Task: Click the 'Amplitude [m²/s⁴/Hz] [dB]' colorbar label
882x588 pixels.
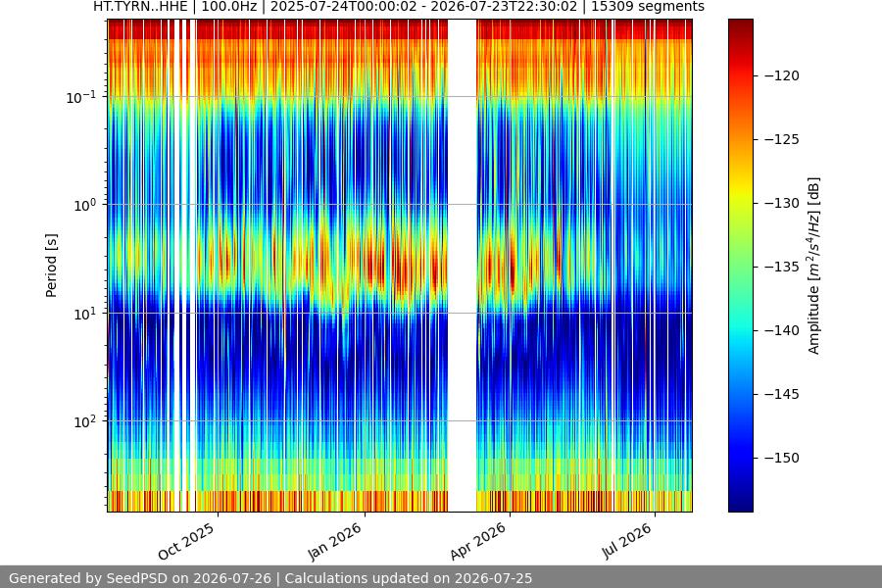Action: click(x=814, y=266)
